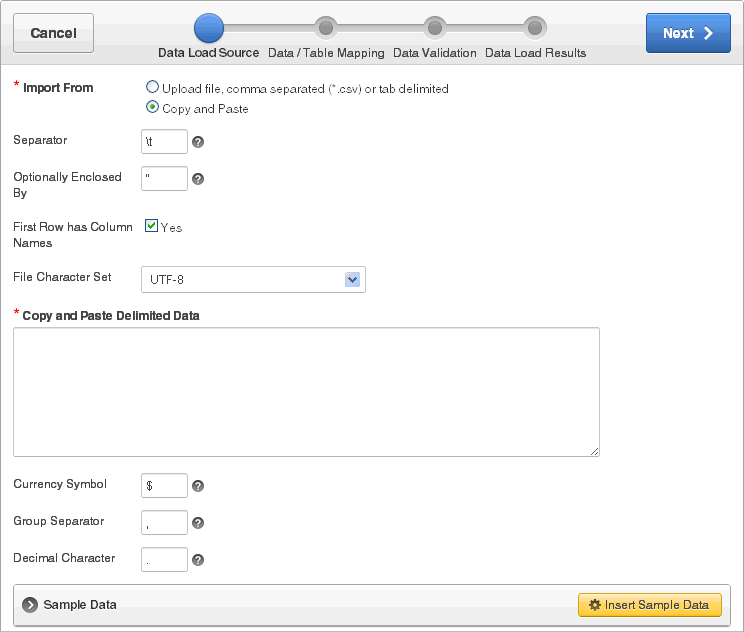744x632 pixels.
Task: Open help for the Separator field
Action: pyautogui.click(x=198, y=142)
